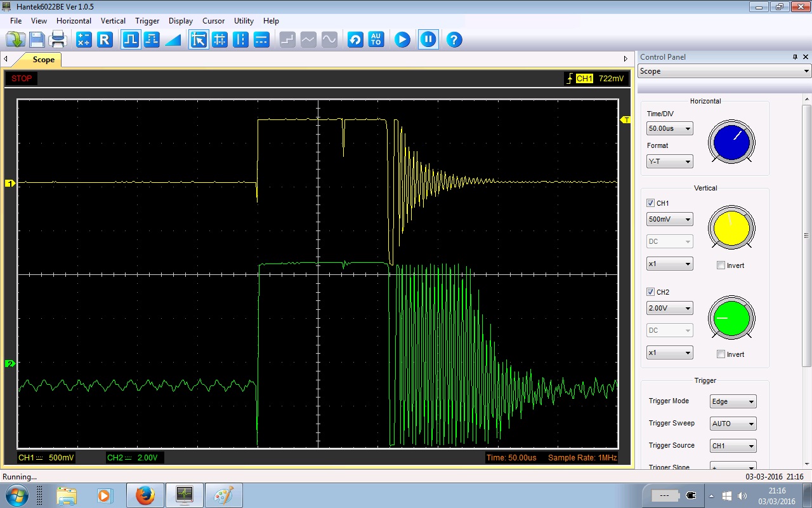
Task: Expand the CH2 2.00V voltage dropdown
Action: [669, 308]
